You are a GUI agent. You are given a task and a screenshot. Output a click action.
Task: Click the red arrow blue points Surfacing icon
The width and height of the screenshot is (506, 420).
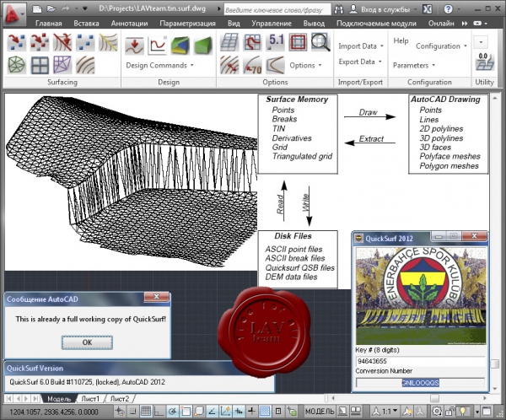[17, 42]
